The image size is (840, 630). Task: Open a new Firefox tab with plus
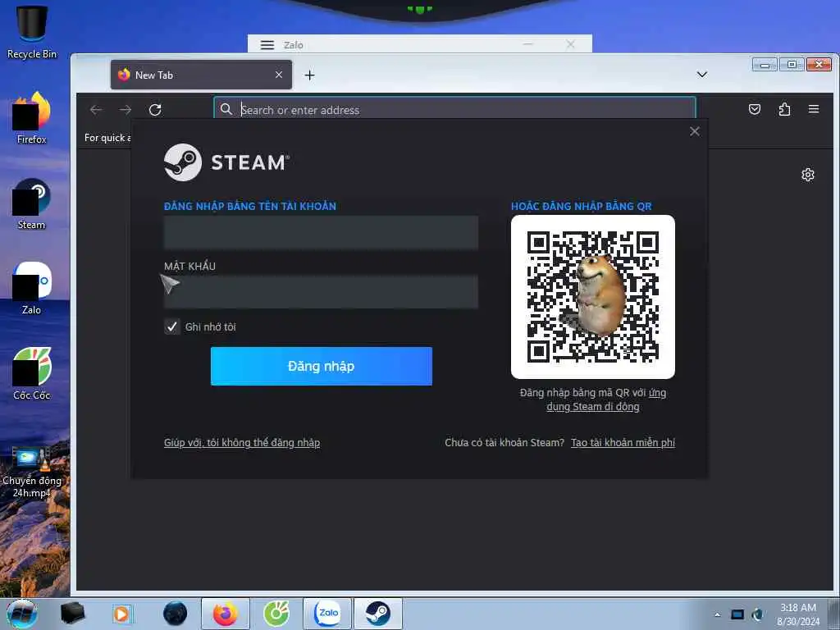[309, 75]
